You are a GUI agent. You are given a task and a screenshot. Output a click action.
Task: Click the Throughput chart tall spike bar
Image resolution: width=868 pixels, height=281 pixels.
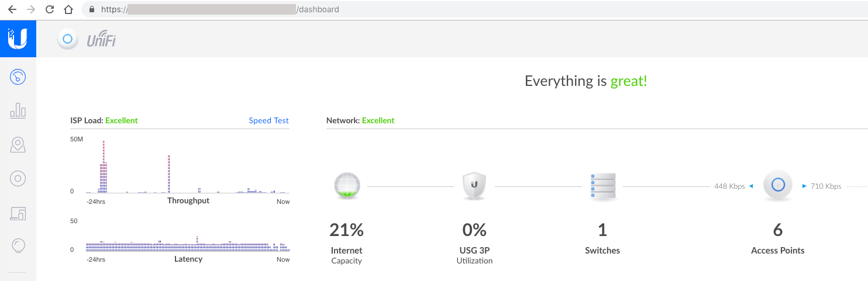pos(104,166)
